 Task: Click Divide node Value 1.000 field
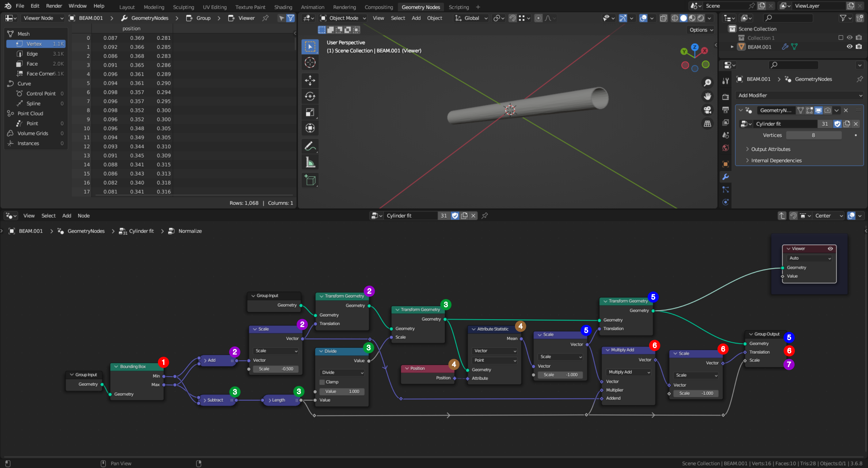(x=342, y=391)
